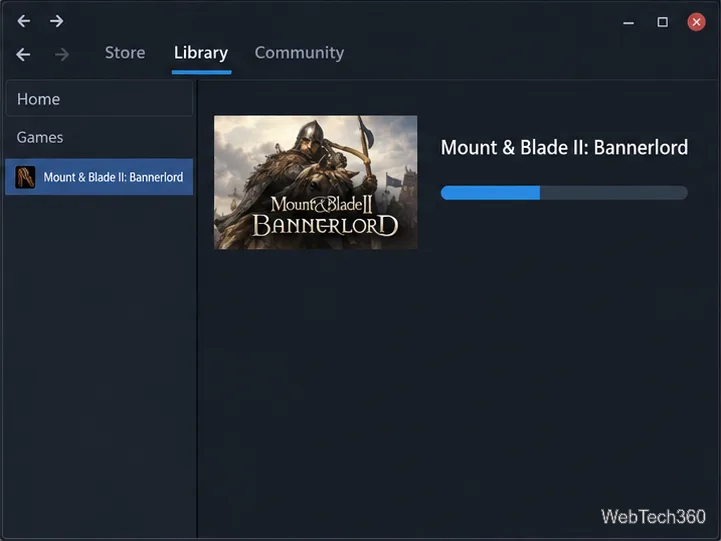Screen dimensions: 721x541
Task: Click the greyed forward arrow beside Store
Action: 62,54
